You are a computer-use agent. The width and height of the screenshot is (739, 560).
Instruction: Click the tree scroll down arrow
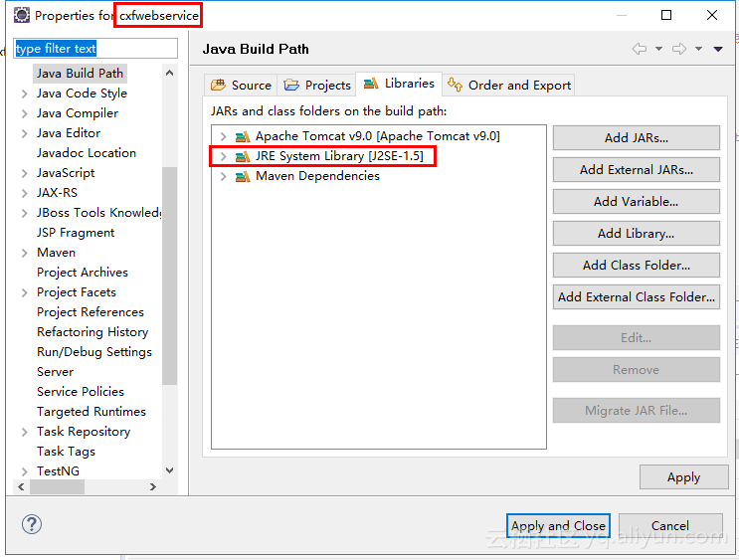[170, 470]
